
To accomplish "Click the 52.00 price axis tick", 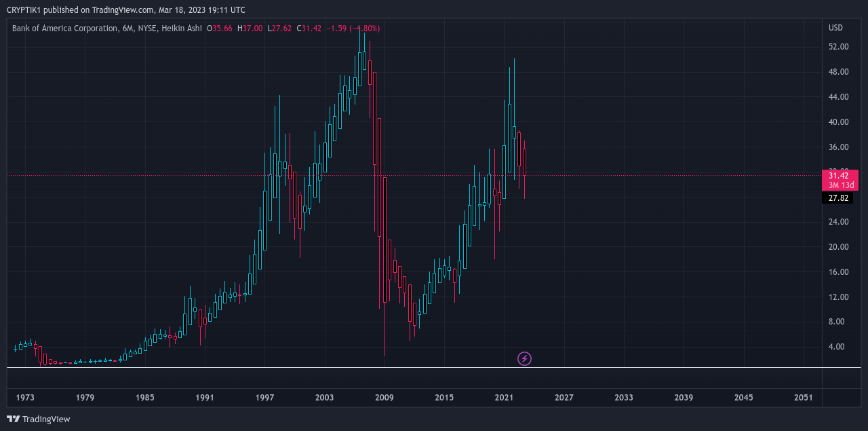I will [838, 47].
